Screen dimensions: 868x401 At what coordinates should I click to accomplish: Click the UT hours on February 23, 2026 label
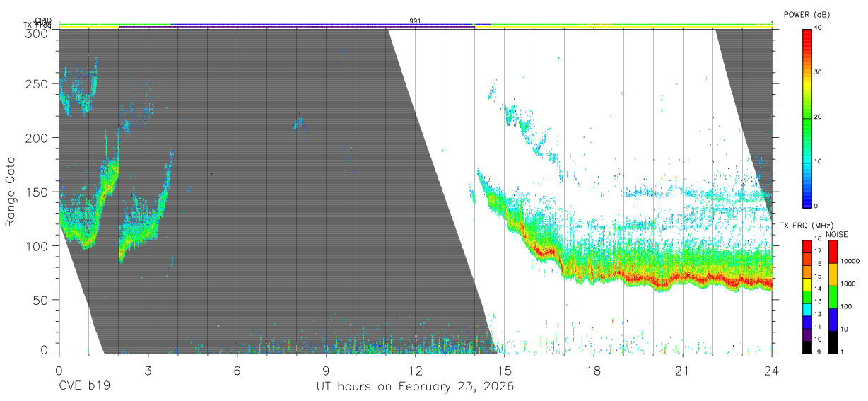pos(415,387)
